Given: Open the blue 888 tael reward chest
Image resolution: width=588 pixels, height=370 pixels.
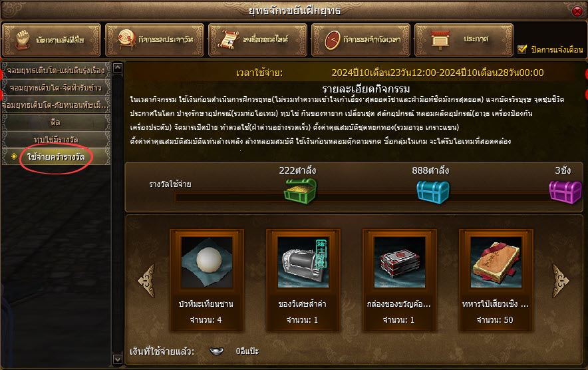Looking at the screenshot, I should click(x=433, y=192).
